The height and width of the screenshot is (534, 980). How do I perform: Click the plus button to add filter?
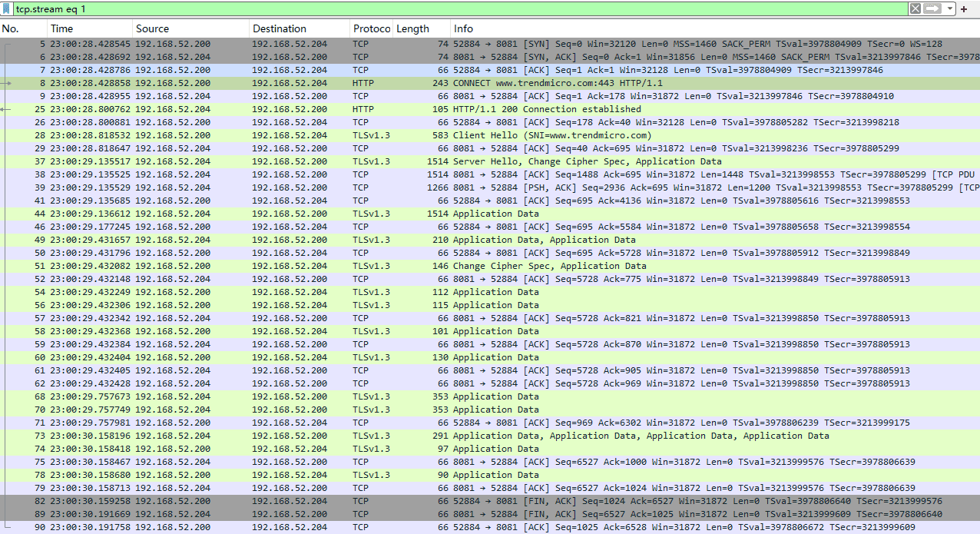click(x=964, y=9)
